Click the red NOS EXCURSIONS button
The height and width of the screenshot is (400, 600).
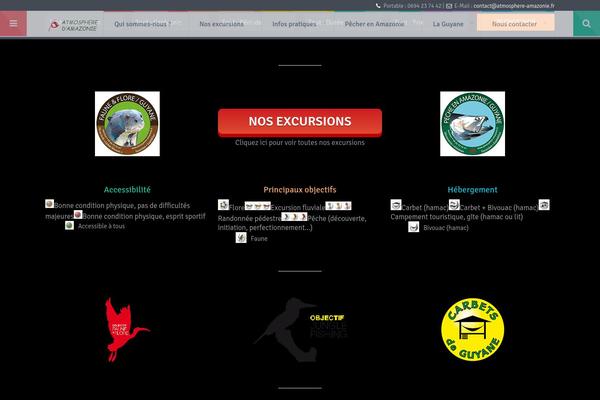click(x=300, y=122)
